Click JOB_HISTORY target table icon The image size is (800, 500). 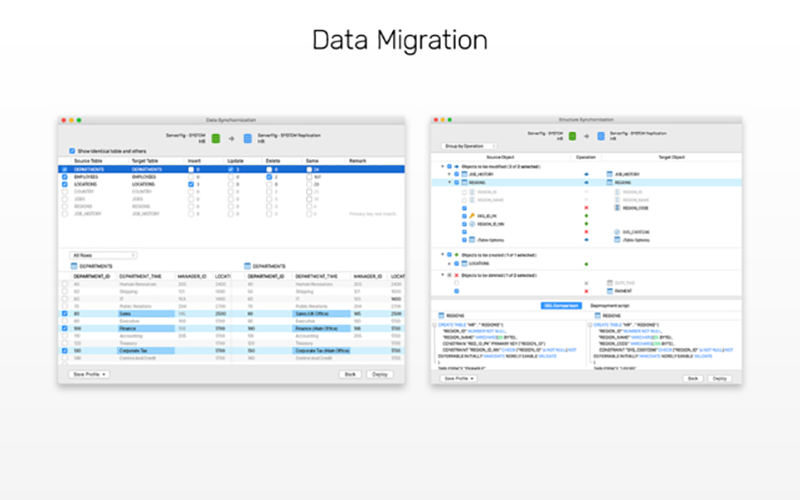(x=609, y=174)
